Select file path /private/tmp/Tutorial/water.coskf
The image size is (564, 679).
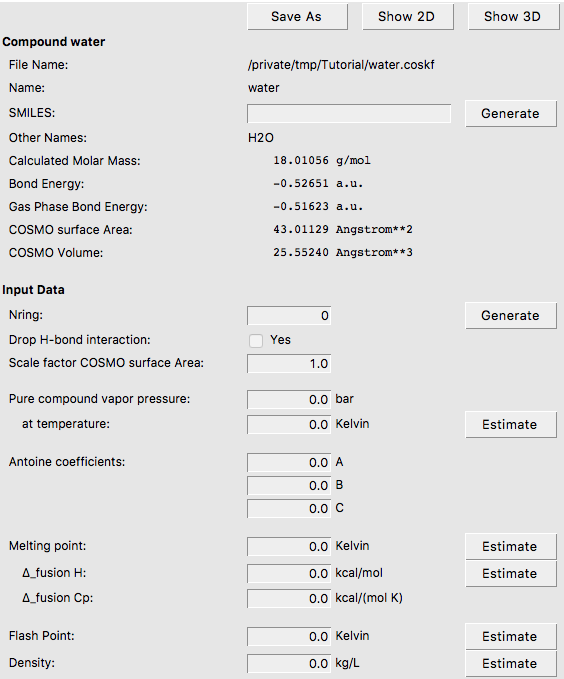(x=341, y=65)
